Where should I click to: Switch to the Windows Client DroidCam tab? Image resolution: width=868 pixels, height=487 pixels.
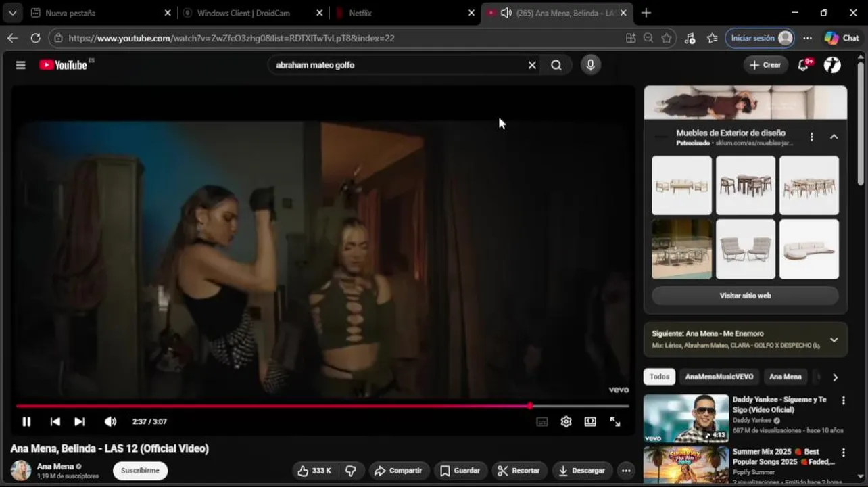[254, 13]
